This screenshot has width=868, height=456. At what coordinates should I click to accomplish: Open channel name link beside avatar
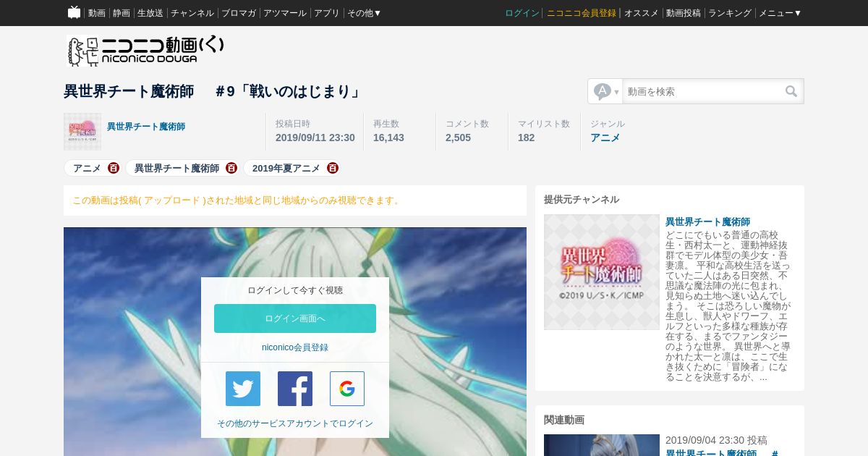coord(146,127)
